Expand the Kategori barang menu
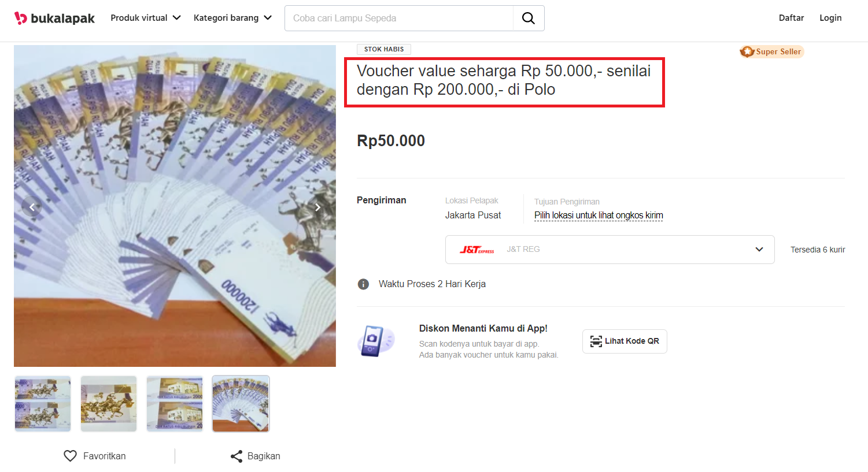Image resolution: width=868 pixels, height=472 pixels. [x=232, y=18]
